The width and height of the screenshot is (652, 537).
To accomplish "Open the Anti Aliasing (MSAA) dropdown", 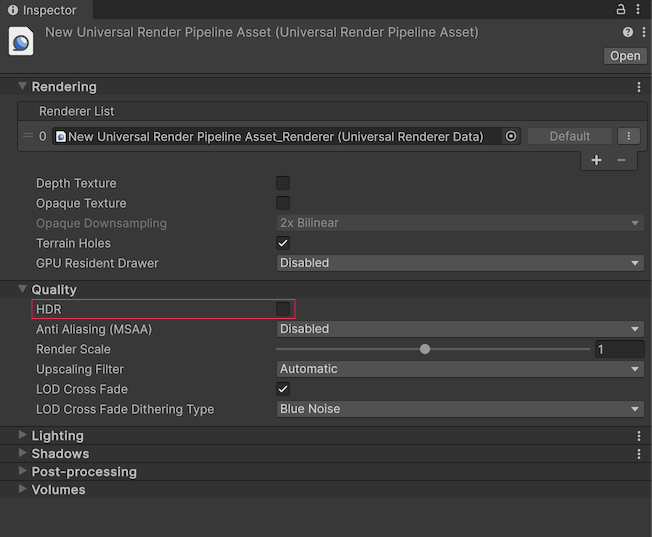I will (460, 329).
